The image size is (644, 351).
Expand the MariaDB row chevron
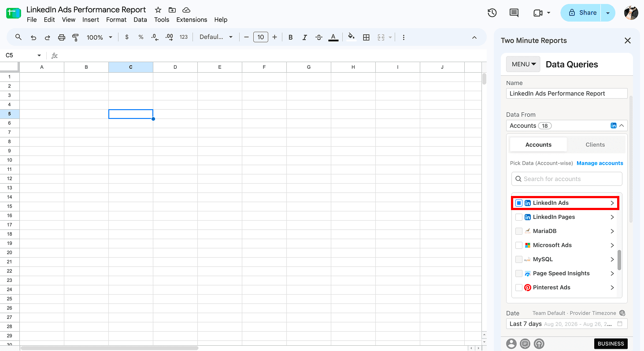tap(612, 231)
